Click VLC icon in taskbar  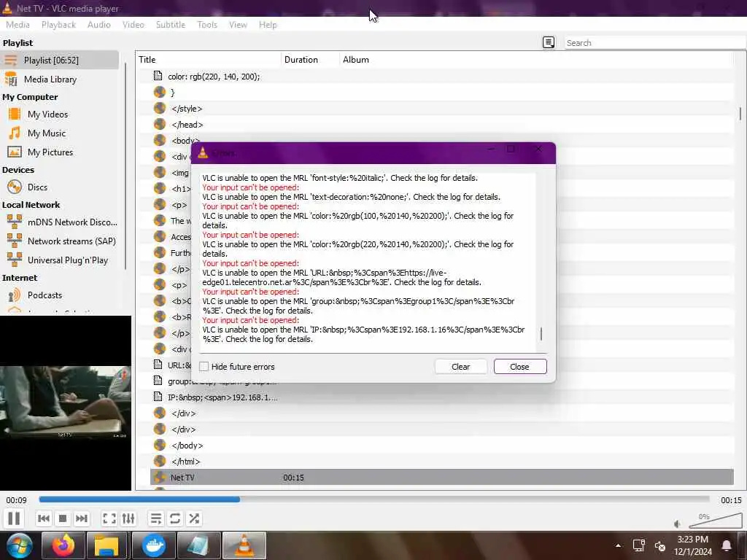[244, 545]
